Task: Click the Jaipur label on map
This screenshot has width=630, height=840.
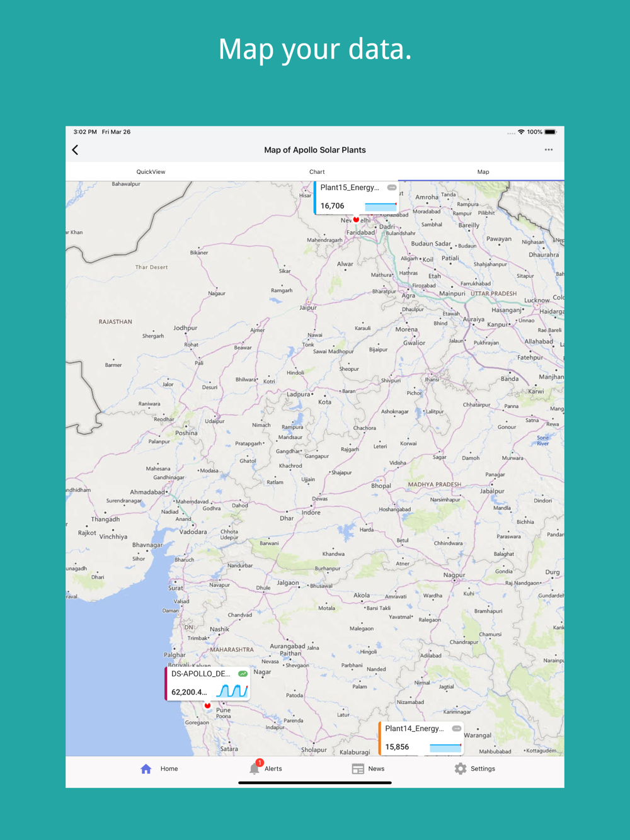Action: (x=308, y=307)
